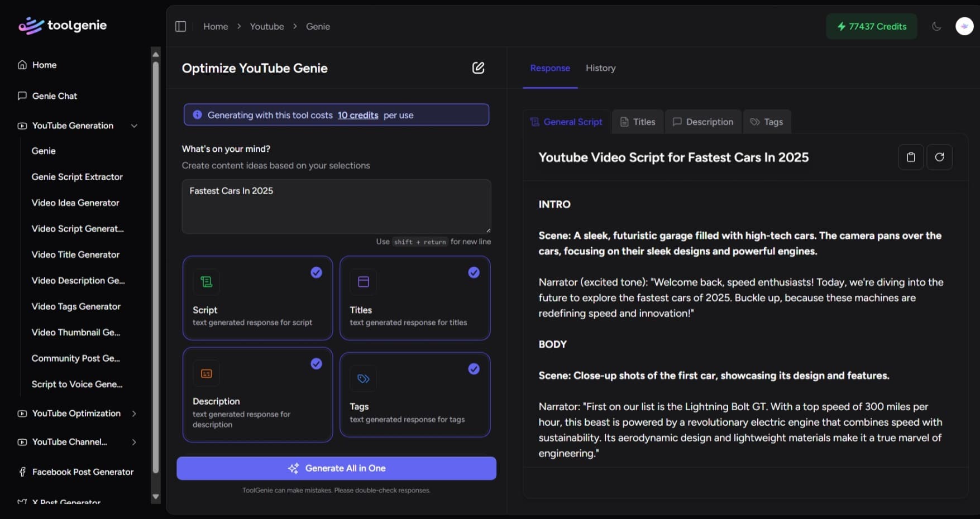Click the blue Tags card icon
Image resolution: width=980 pixels, height=519 pixels.
click(x=363, y=378)
